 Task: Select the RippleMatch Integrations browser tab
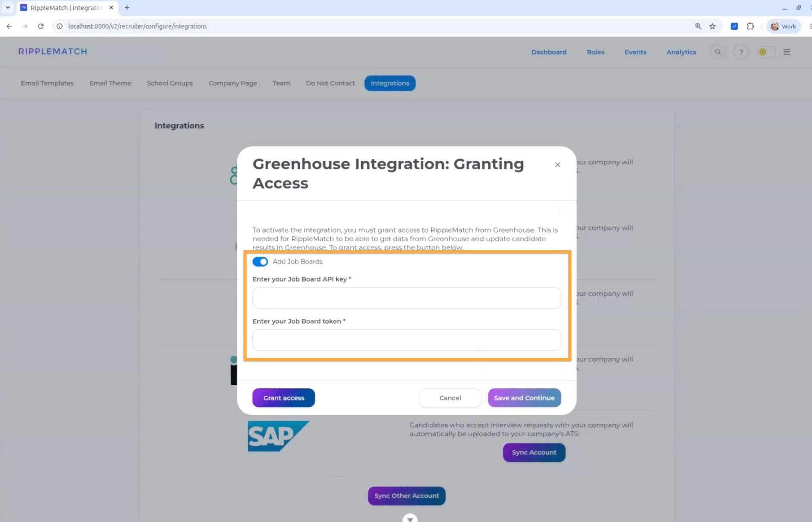[x=67, y=8]
